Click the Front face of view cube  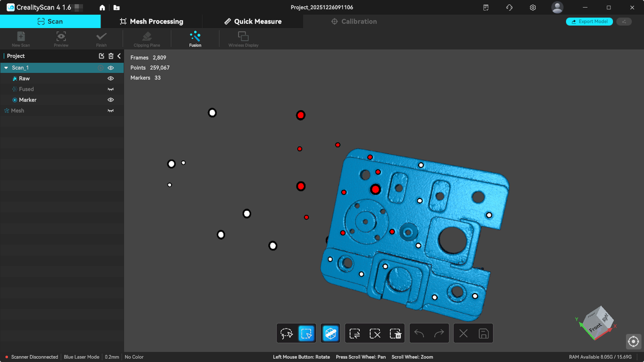tap(595, 328)
